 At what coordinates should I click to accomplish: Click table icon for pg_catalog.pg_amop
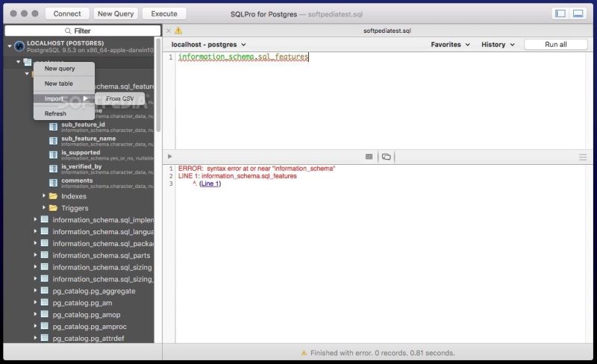click(45, 314)
